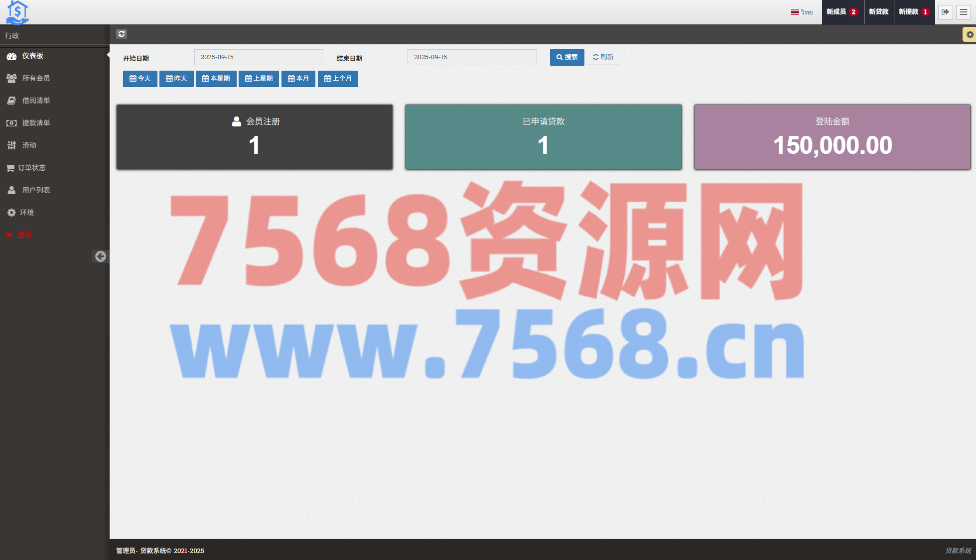
Task: Filter by 本星期 date button
Action: point(216,79)
